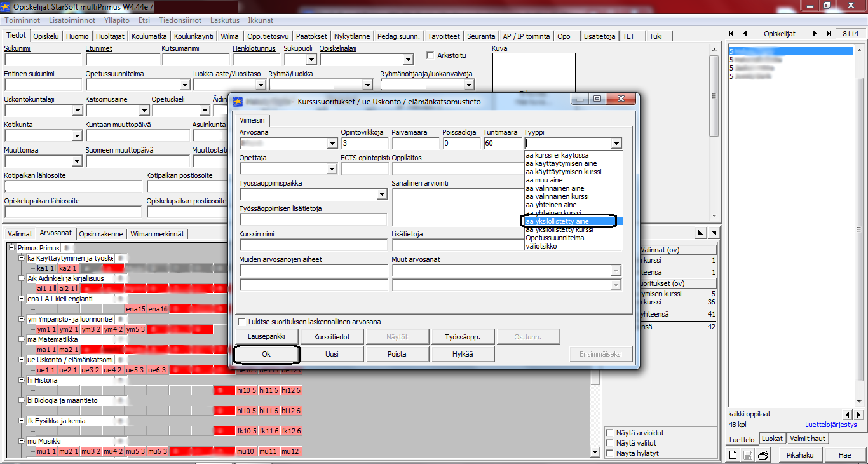Image resolution: width=868 pixels, height=464 pixels.
Task: Open Lausepankki
Action: tap(267, 336)
